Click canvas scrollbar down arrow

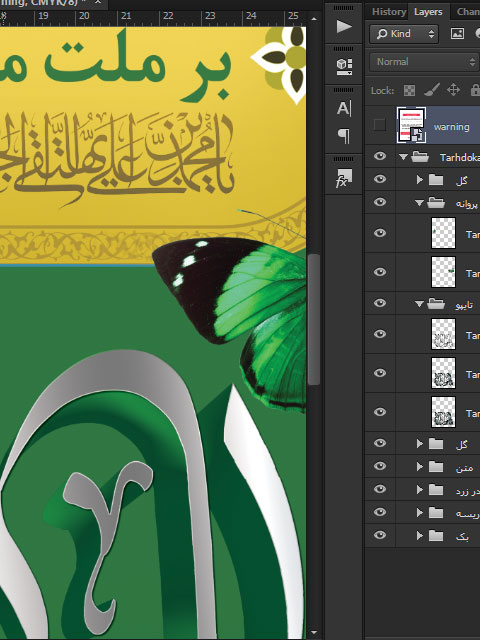[x=313, y=633]
